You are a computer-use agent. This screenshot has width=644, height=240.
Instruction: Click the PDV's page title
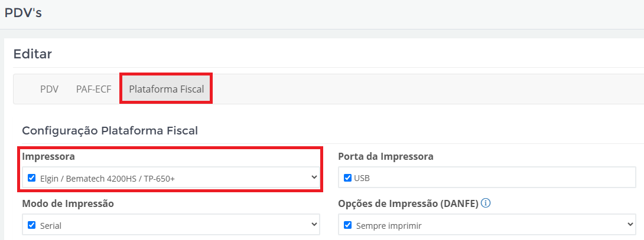(23, 13)
